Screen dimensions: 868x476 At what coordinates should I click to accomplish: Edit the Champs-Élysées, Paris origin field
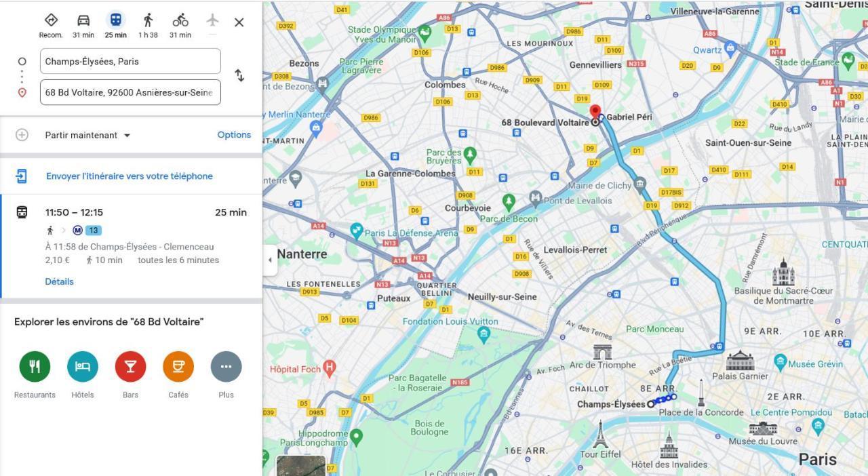pos(130,61)
